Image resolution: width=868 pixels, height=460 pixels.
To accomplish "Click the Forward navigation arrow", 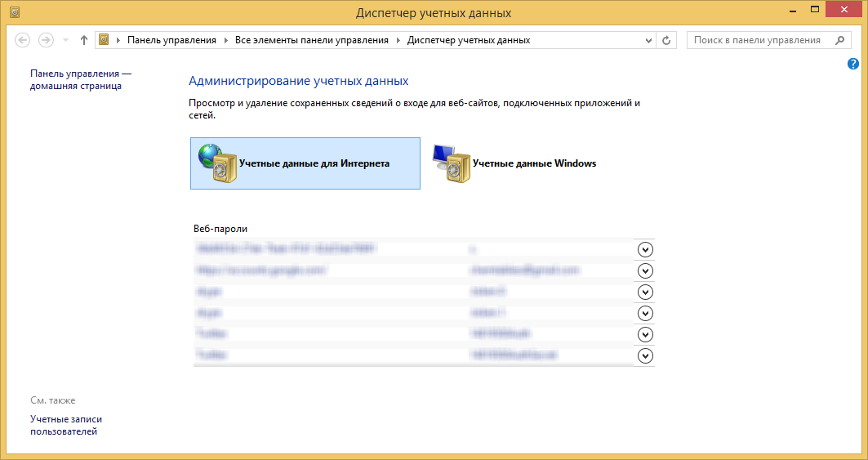I will click(x=46, y=40).
